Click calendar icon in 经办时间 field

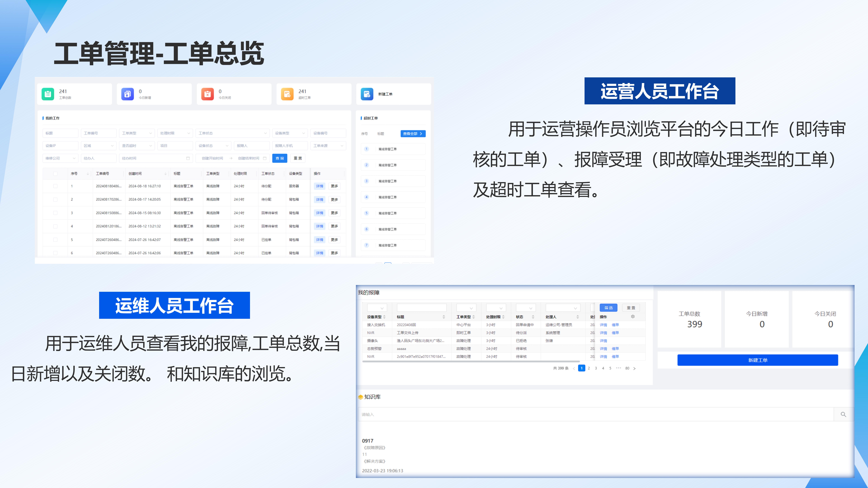(188, 158)
